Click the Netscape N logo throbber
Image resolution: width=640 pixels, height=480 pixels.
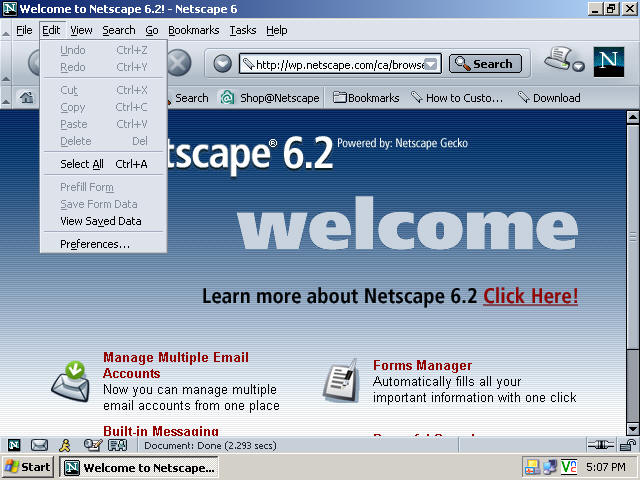[609, 62]
